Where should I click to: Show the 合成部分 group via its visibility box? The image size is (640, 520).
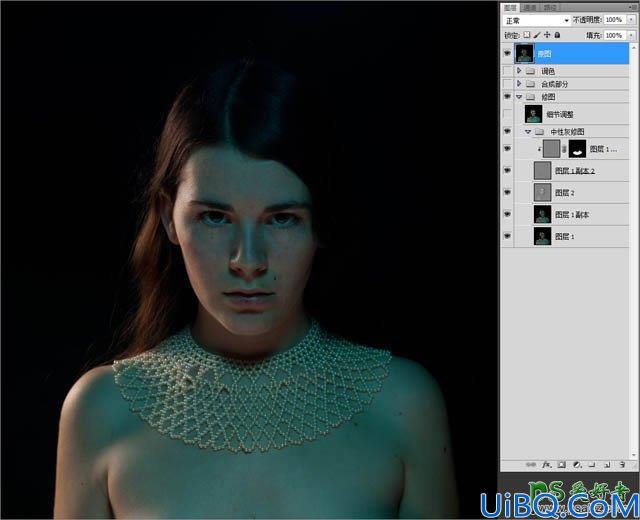click(x=507, y=84)
